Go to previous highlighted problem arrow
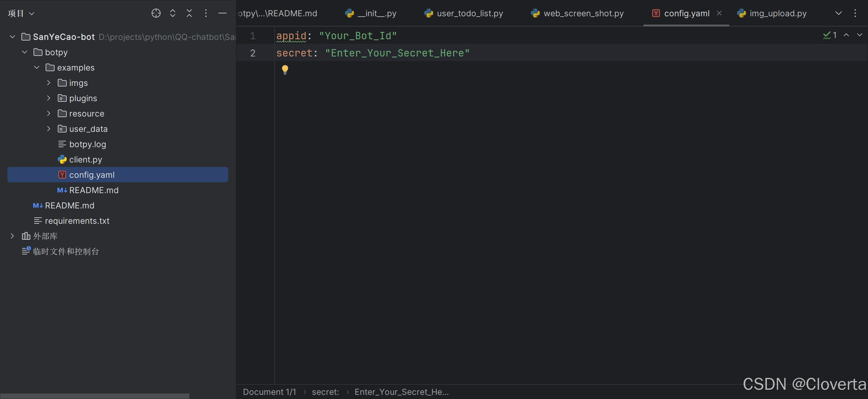Screen dimensions: 868x399 846,35
